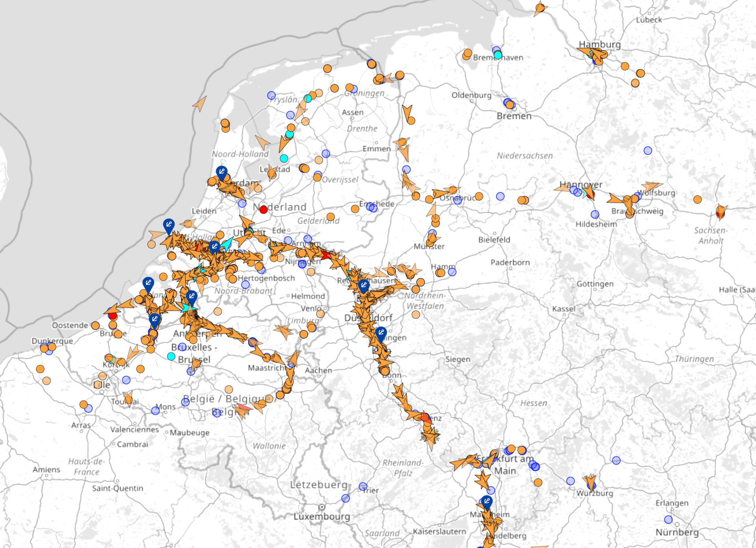
Task: Click the blue circle northeast of Luxembourg
Action: click(x=346, y=498)
